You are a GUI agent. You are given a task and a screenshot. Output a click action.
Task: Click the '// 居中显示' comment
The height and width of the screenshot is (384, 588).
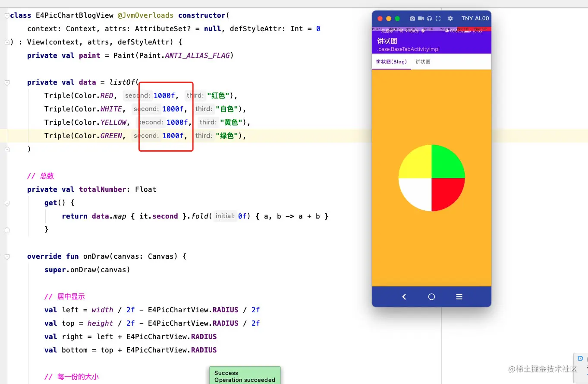pyautogui.click(x=65, y=297)
